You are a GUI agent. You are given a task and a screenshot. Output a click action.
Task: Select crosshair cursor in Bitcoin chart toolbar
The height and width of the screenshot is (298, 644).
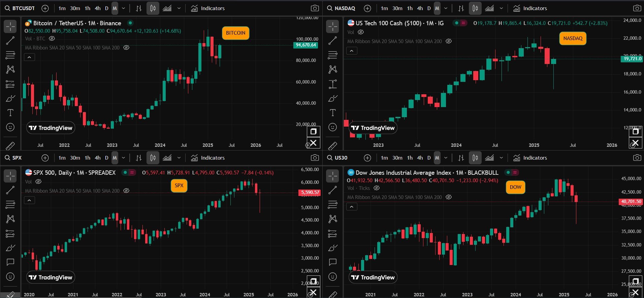10,26
